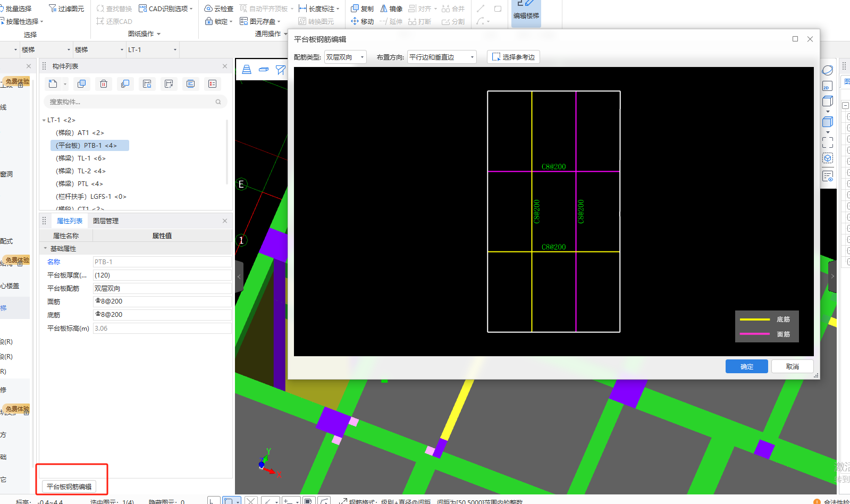Click 批量选择 batch select tool

(16, 9)
